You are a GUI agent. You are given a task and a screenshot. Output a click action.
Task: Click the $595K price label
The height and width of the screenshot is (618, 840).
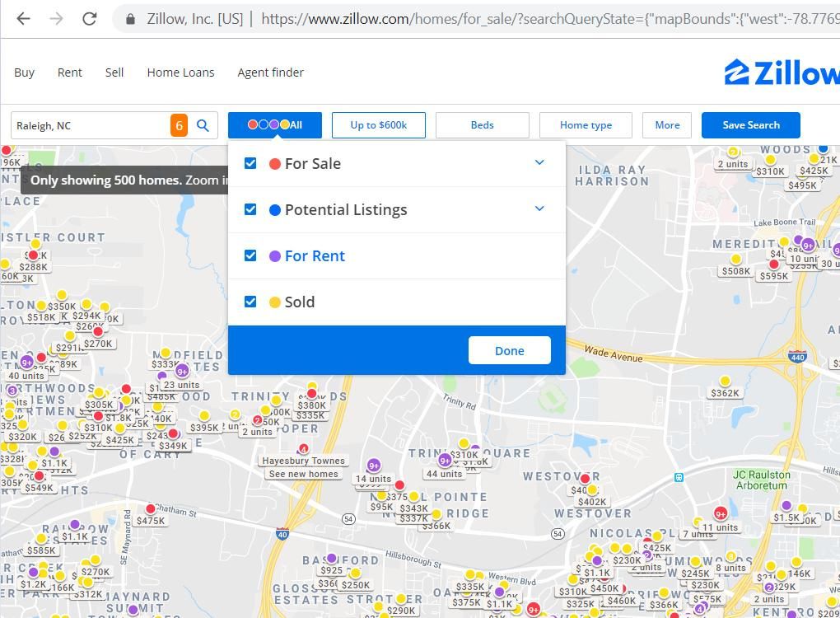774,276
